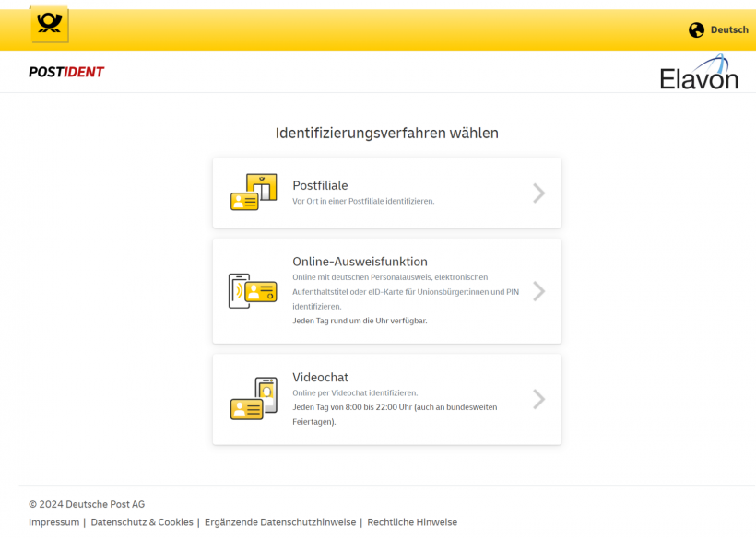
Task: Open the Rechtliche Hinweise link
Action: click(412, 522)
